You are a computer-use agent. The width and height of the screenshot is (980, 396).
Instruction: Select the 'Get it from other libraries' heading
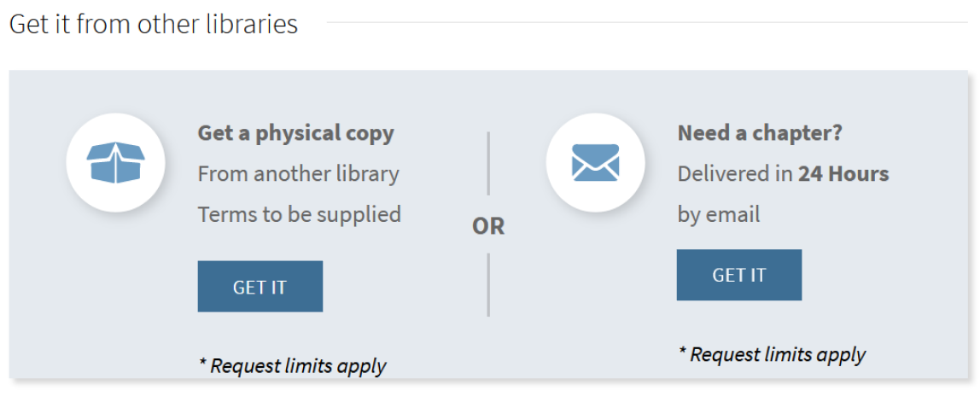pos(154,24)
